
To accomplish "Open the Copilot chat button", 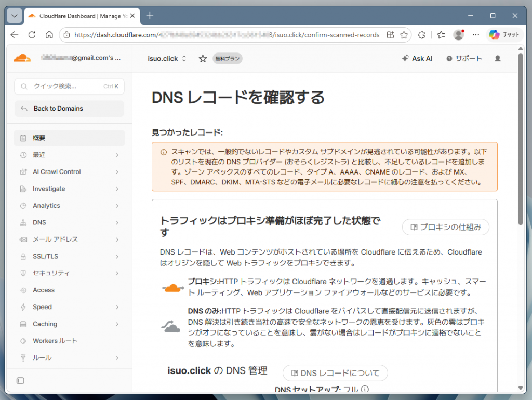I will (x=504, y=35).
